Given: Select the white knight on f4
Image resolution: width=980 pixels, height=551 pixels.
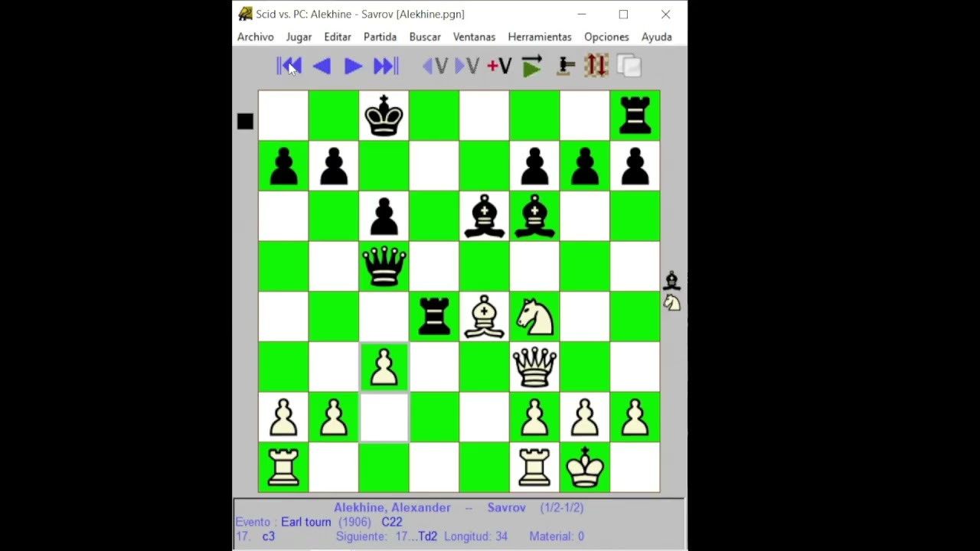Looking at the screenshot, I should point(534,317).
